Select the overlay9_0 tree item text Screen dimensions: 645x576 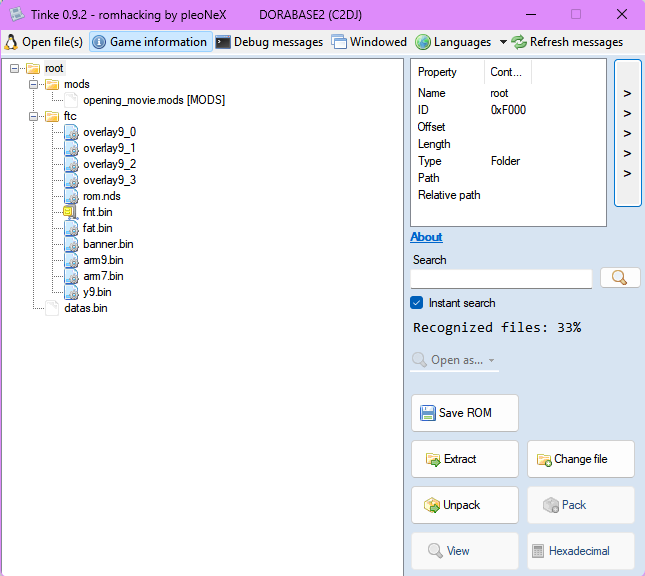point(109,132)
